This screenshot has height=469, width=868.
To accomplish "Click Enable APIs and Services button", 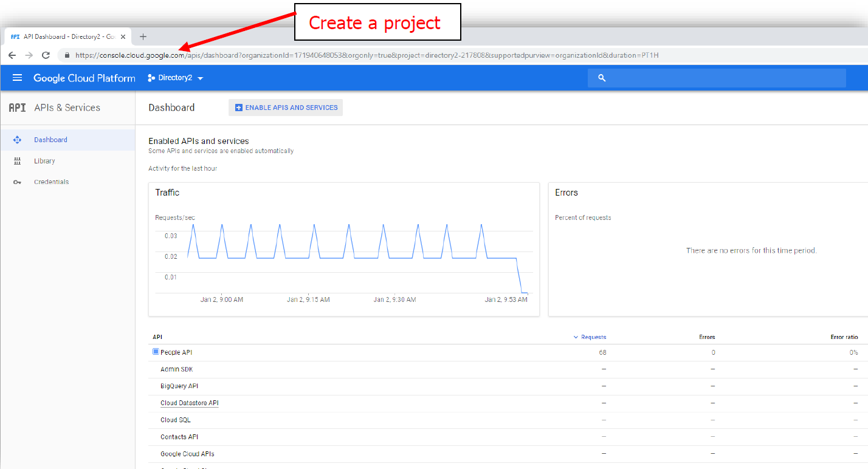I will coord(286,108).
